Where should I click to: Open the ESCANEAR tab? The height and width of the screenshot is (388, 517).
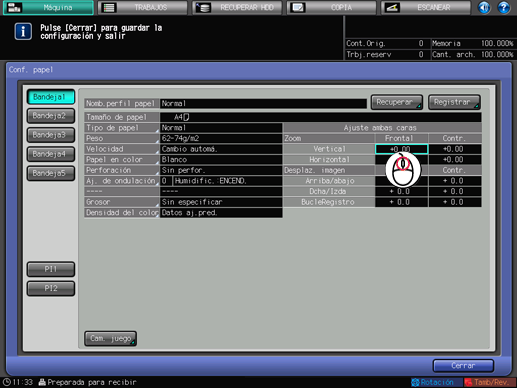(x=426, y=8)
